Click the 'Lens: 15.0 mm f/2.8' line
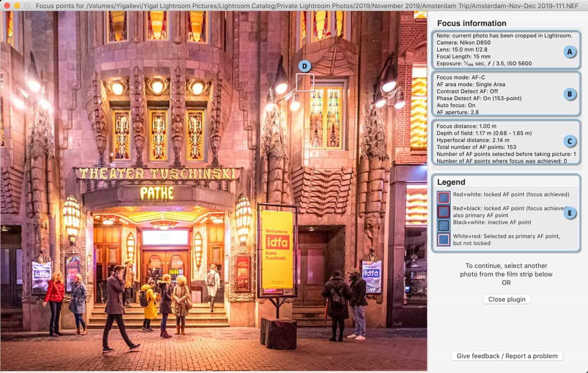Screen dimensions: 588x373 tap(462, 49)
